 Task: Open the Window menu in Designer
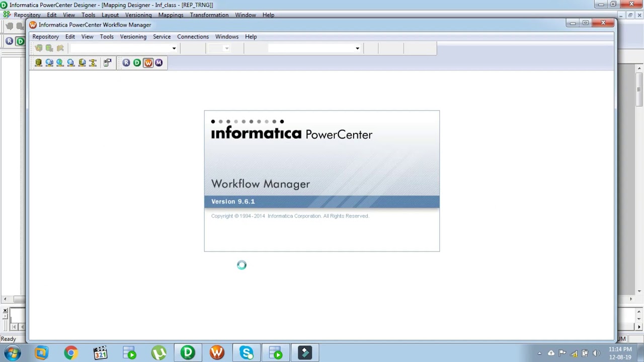pyautogui.click(x=246, y=15)
